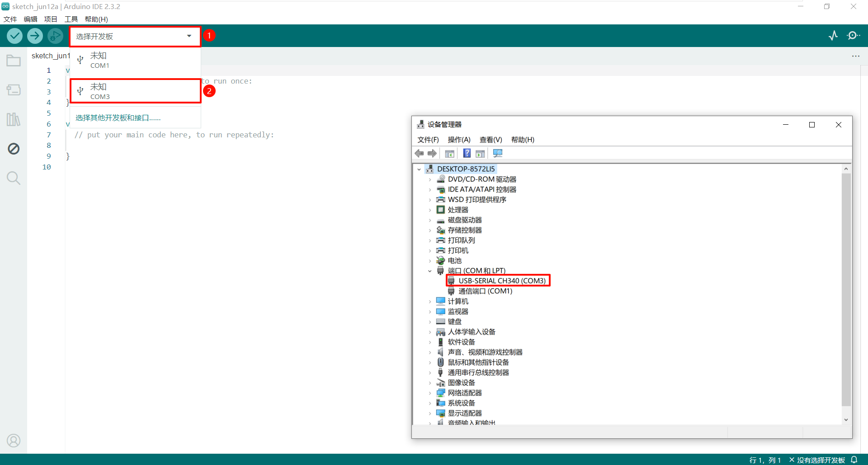Select 电池 tree item

(x=454, y=261)
